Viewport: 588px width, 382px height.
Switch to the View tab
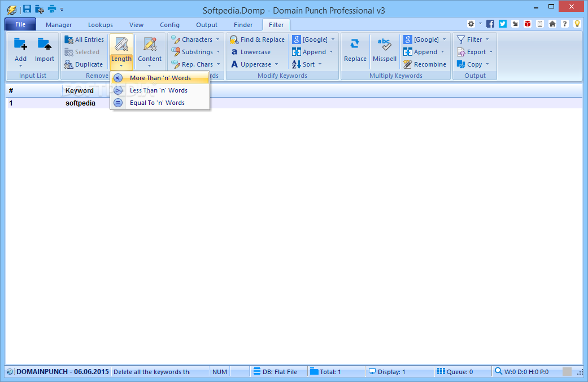[137, 25]
